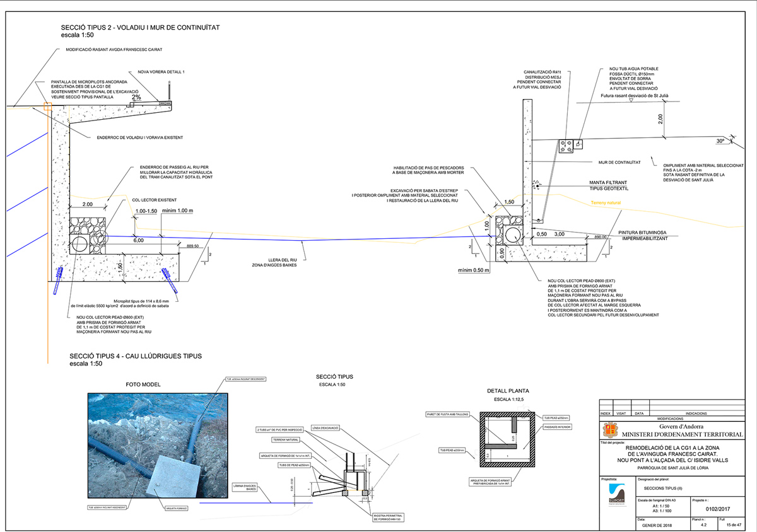This screenshot has height=532, width=757.
Task: Click 'TUB ø250mm INCLINAT DESCENDENT' callout
Action: tap(245, 379)
